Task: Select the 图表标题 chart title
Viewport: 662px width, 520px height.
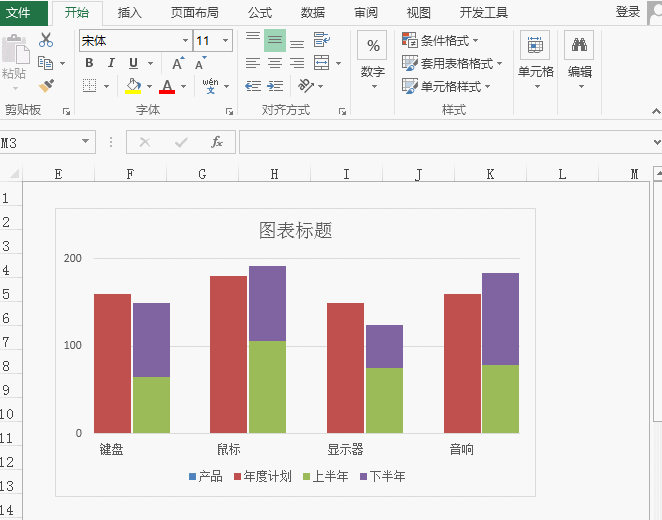Action: [x=296, y=230]
